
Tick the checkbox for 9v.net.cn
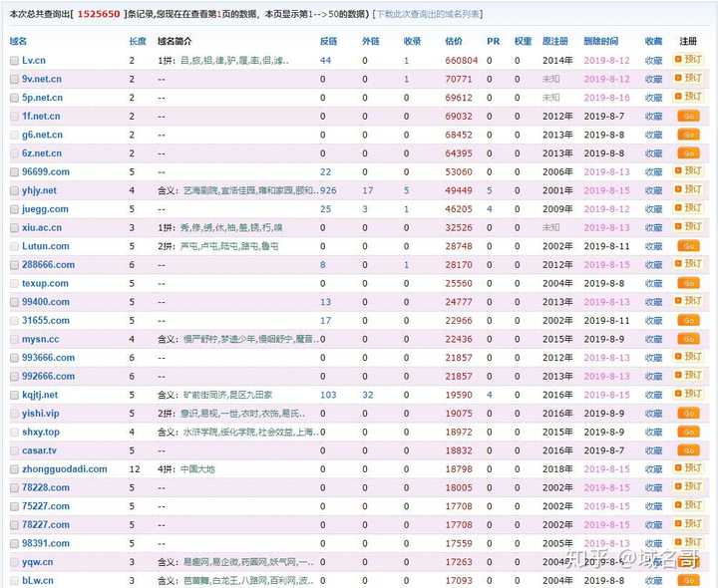coord(14,79)
